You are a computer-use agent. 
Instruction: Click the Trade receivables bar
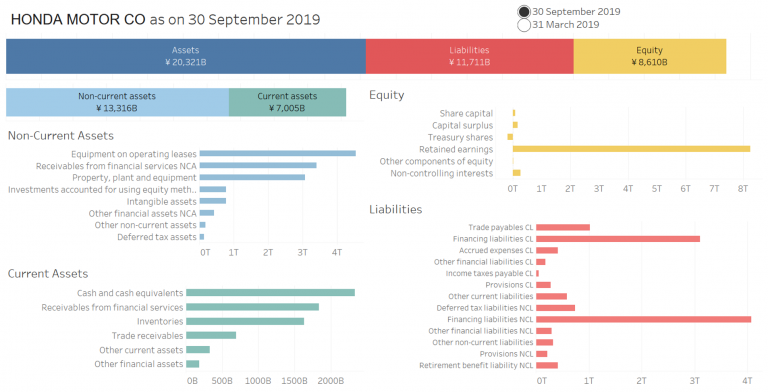tap(211, 336)
